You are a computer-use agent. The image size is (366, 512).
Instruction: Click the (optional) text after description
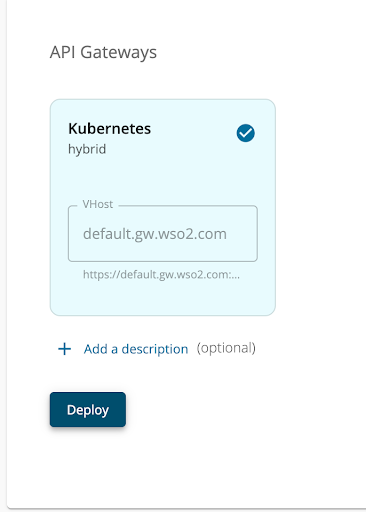(x=226, y=348)
